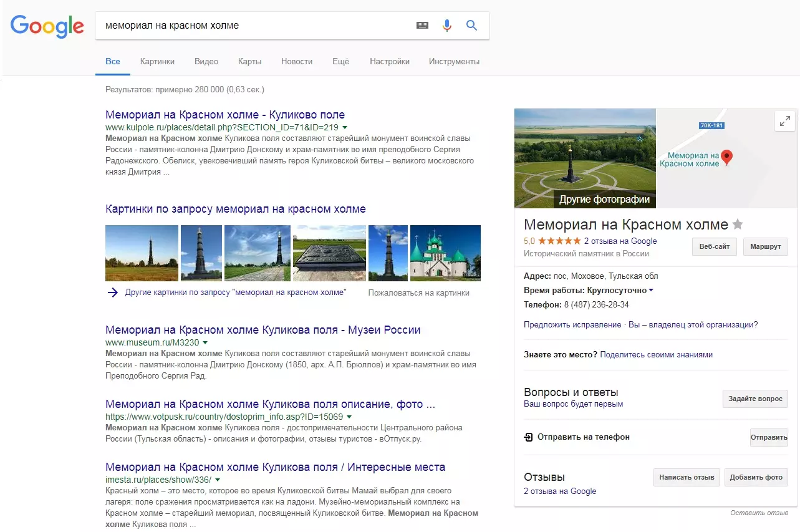Click Предложить исправление link
The height and width of the screenshot is (532, 800).
click(x=573, y=324)
